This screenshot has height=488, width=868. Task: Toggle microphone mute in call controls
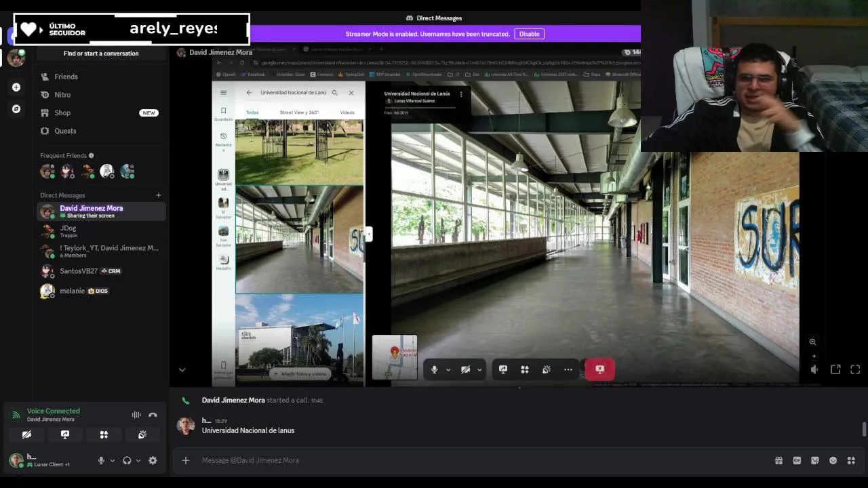tap(435, 369)
